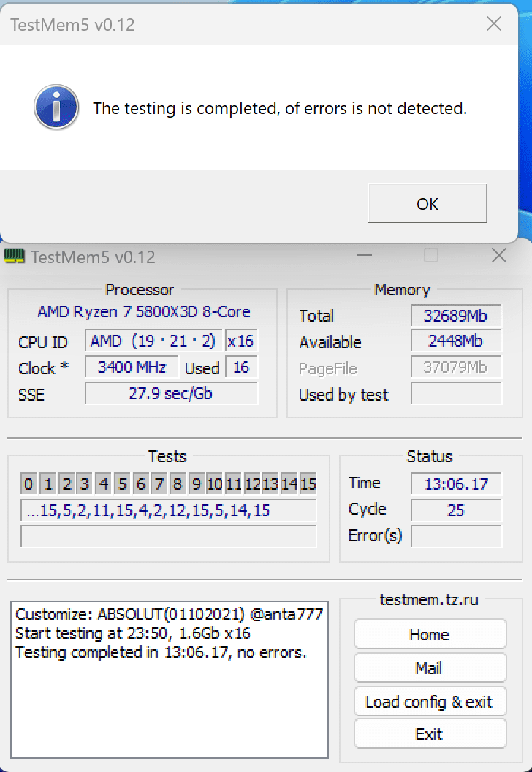Click the CPU ID value AMD (19 · 21 · 2)
The image size is (532, 772).
153,341
